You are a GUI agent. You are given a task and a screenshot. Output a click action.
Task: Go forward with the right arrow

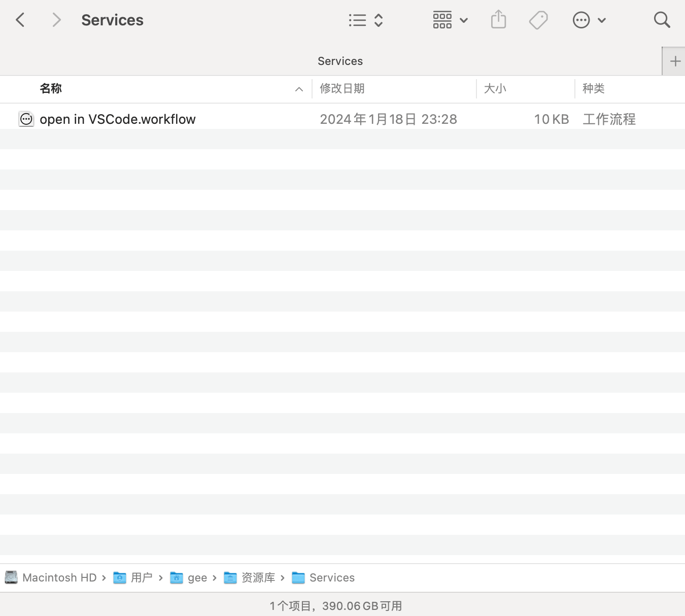[56, 20]
